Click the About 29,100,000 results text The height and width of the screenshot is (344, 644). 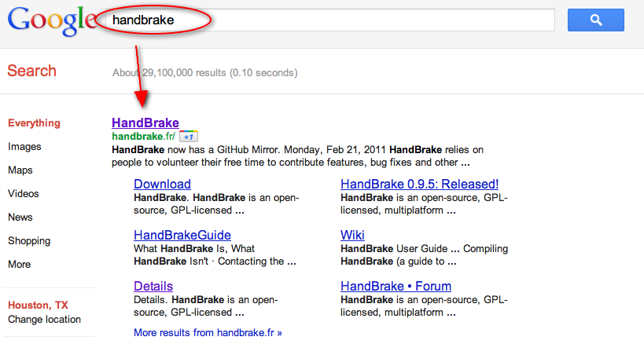pyautogui.click(x=205, y=72)
